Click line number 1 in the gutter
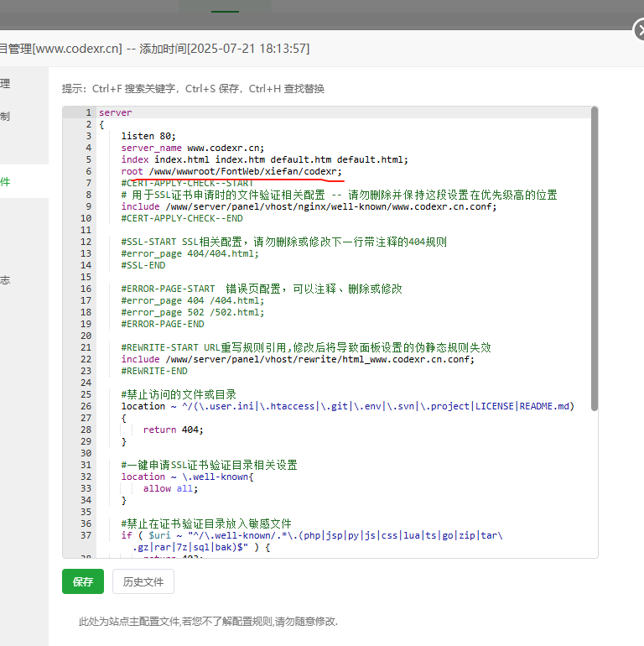Image resolution: width=644 pixels, height=646 pixels. [88, 112]
